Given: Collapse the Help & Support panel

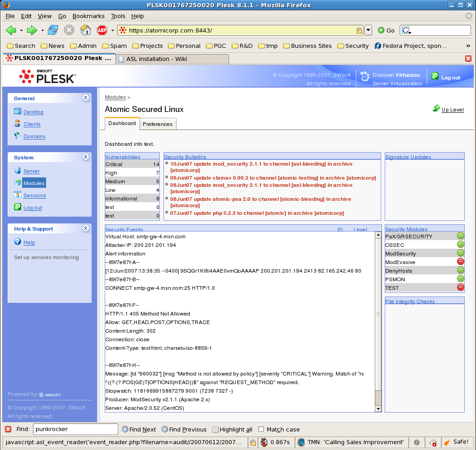Looking at the screenshot, I should 85,228.
